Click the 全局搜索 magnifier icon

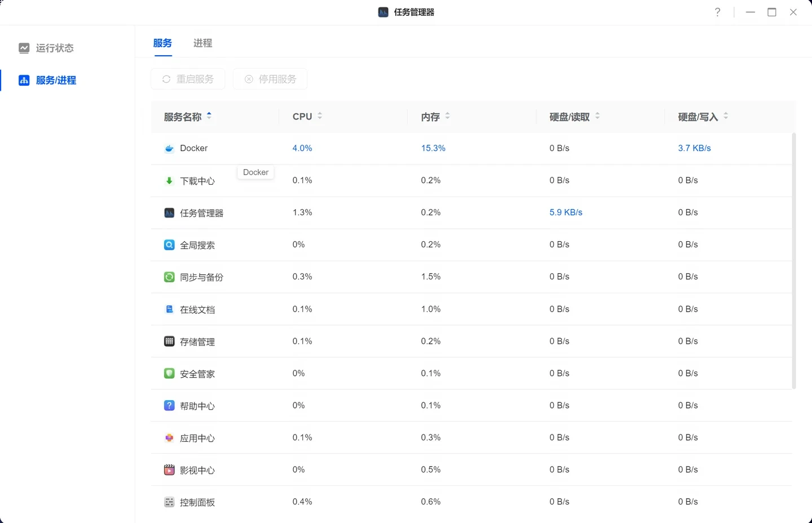(169, 245)
